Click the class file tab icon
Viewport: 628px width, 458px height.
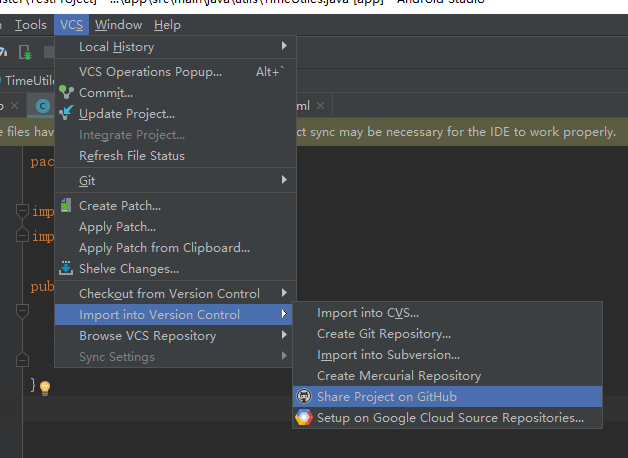tap(43, 106)
